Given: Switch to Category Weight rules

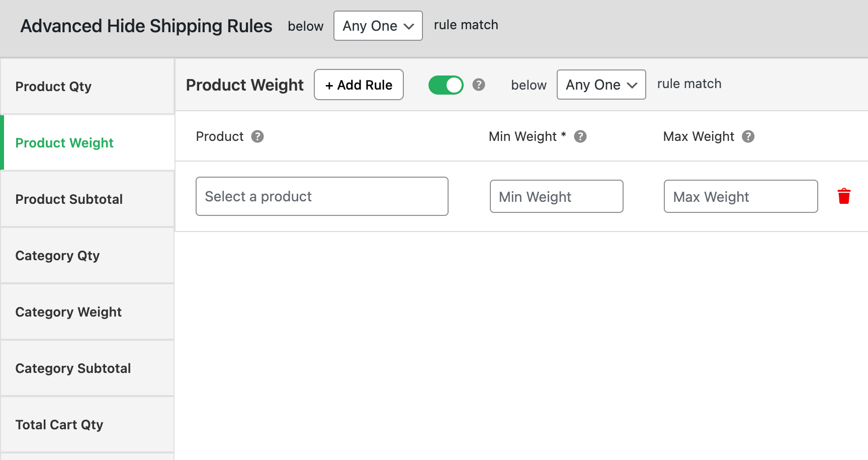Looking at the screenshot, I should point(68,312).
